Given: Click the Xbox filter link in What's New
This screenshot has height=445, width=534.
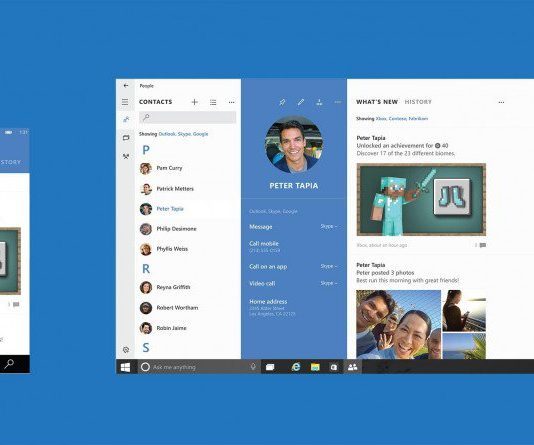Looking at the screenshot, I should (381, 118).
